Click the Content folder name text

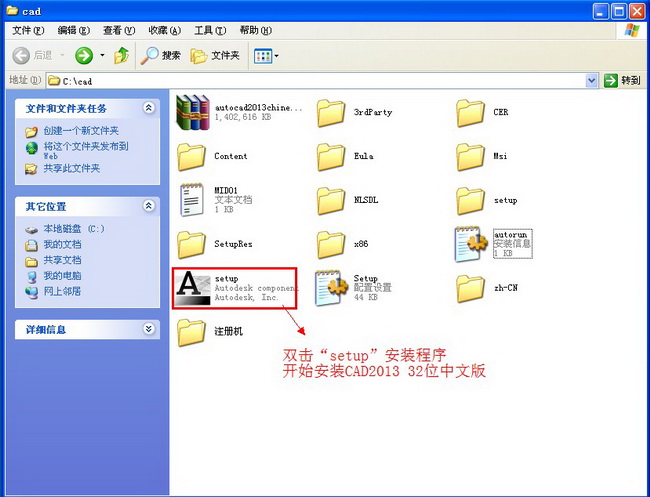pos(231,156)
